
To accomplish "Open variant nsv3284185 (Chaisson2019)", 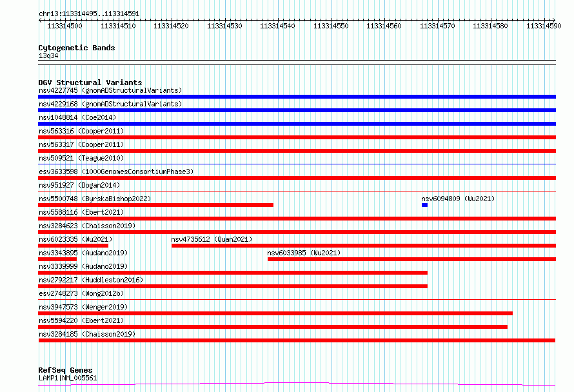I will [x=87, y=334].
